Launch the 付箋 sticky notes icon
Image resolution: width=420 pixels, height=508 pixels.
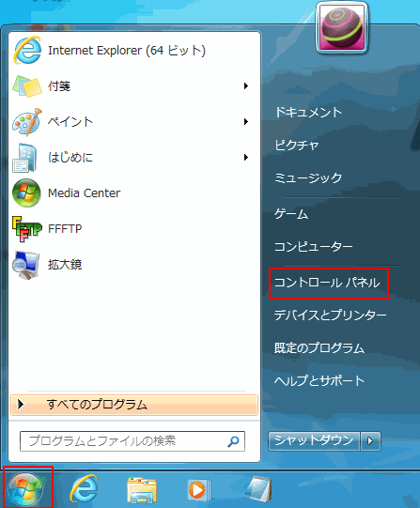click(x=27, y=86)
